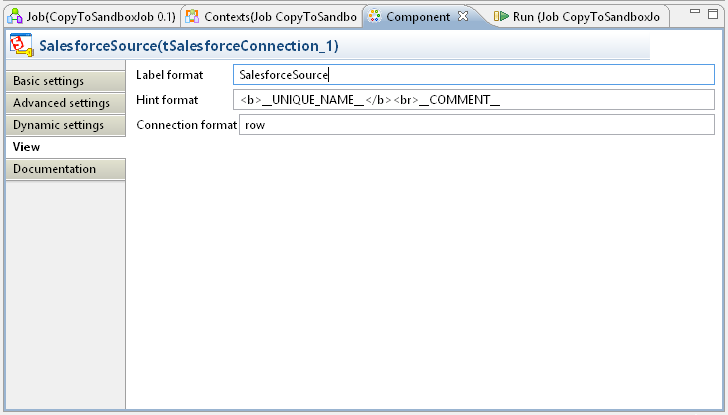728x415 pixels.
Task: Click the SalesforceSource(tSalesforceConnection_1) title
Action: click(x=189, y=46)
